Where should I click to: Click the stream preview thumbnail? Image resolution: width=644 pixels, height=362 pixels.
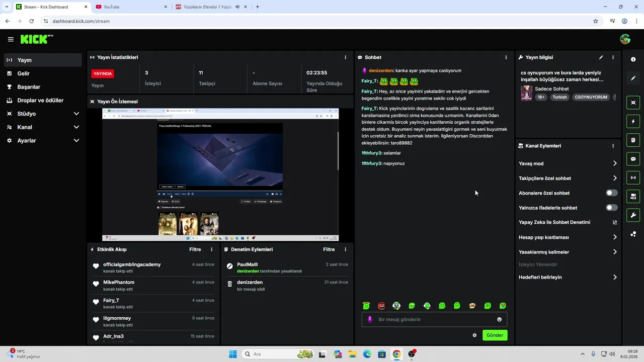[x=220, y=174]
